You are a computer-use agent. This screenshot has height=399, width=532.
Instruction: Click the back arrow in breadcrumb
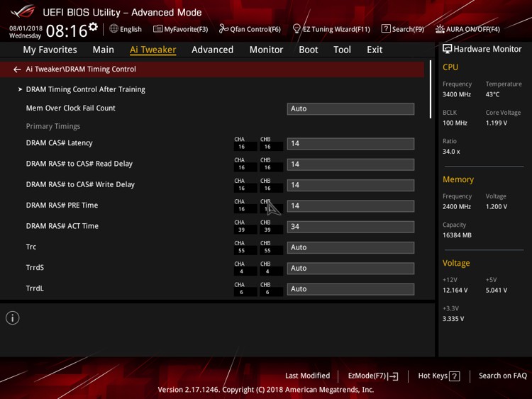[x=17, y=69]
